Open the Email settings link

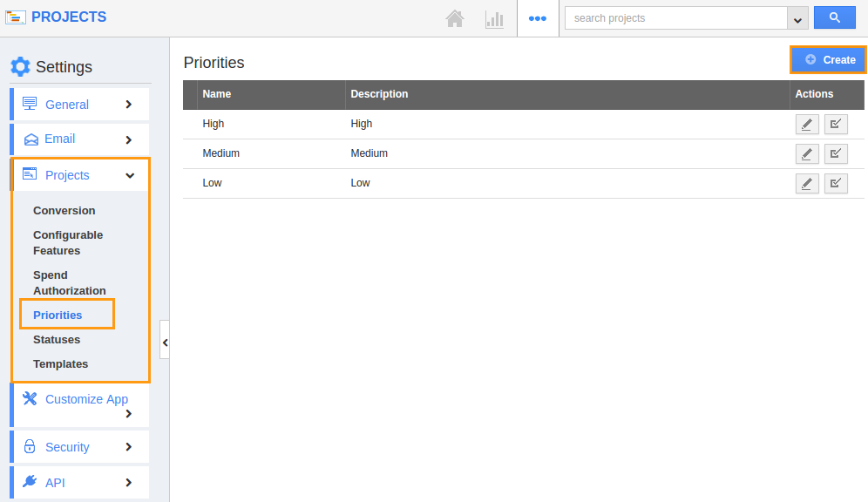point(60,139)
